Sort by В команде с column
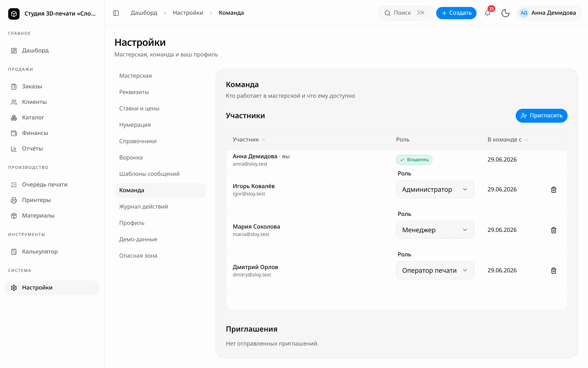 (x=508, y=139)
